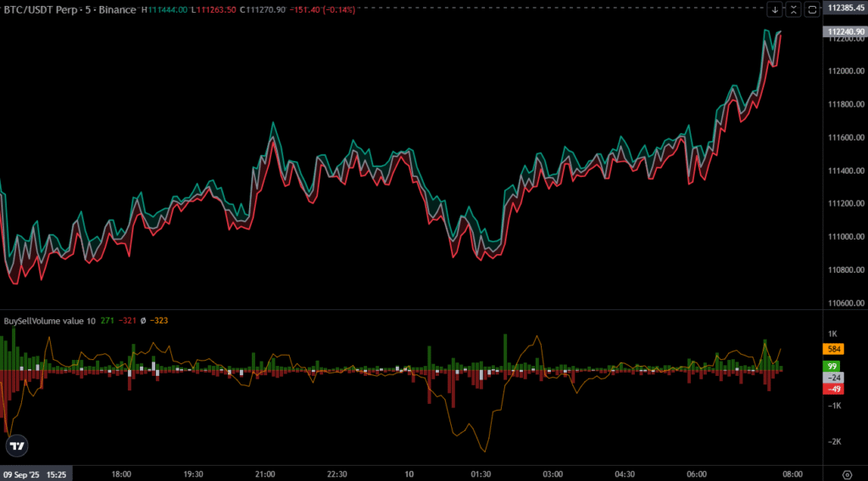Click the 111600.00 level on price scale
The width and height of the screenshot is (868, 481).
[x=844, y=137]
